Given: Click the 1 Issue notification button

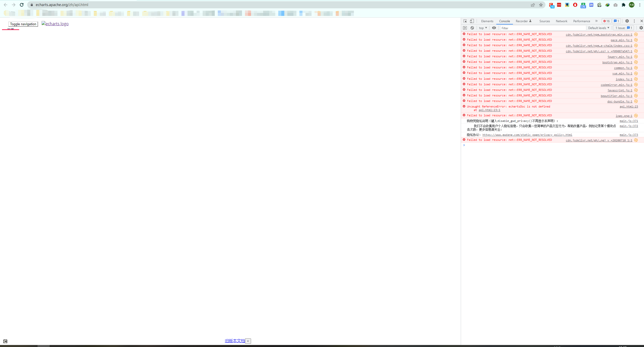Looking at the screenshot, I should click(x=623, y=28).
